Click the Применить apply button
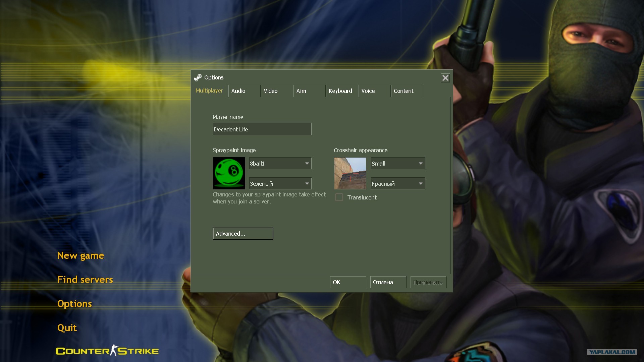 [x=428, y=282]
